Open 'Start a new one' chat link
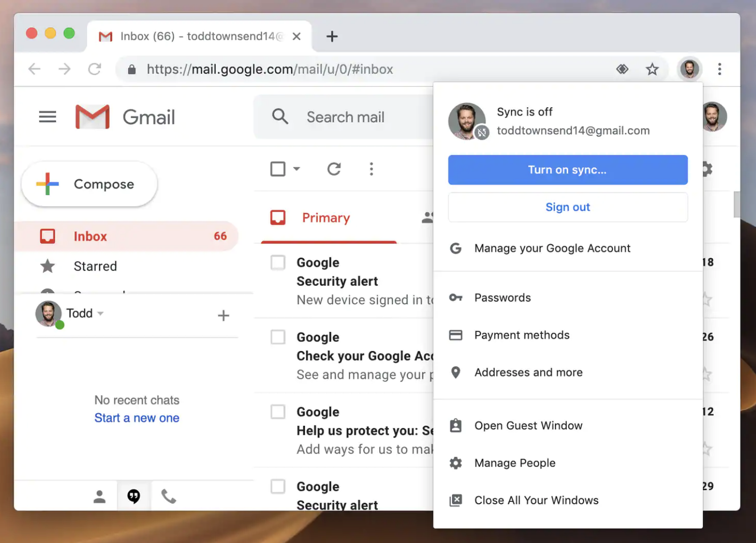The width and height of the screenshot is (756, 543). coord(137,417)
